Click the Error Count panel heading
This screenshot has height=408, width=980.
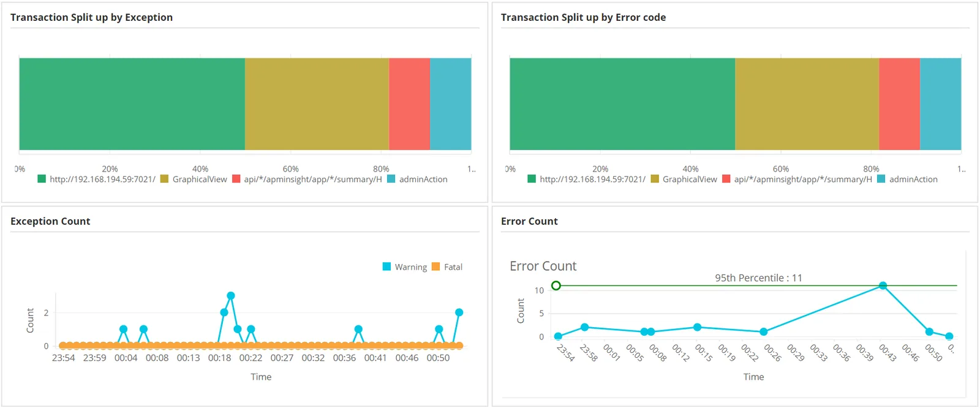529,221
